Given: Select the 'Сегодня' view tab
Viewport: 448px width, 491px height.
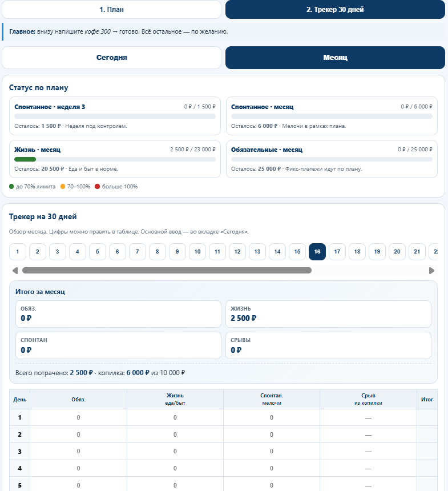Looking at the screenshot, I should click(x=111, y=58).
